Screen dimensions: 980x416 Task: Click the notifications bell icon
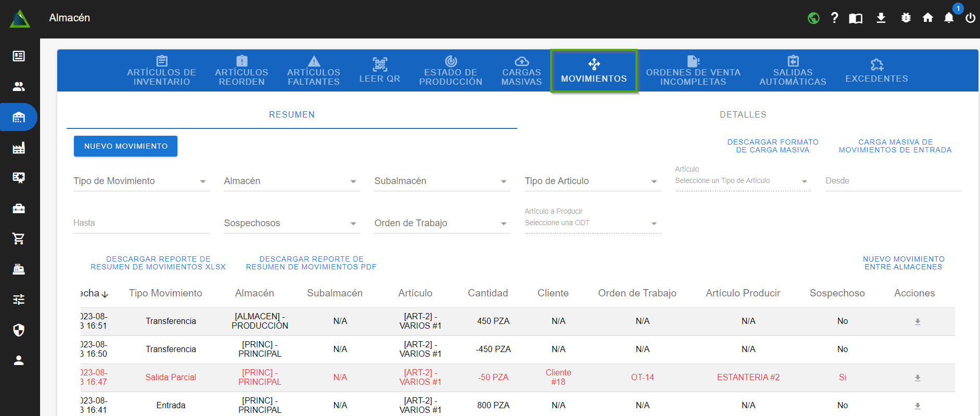pyautogui.click(x=949, y=18)
